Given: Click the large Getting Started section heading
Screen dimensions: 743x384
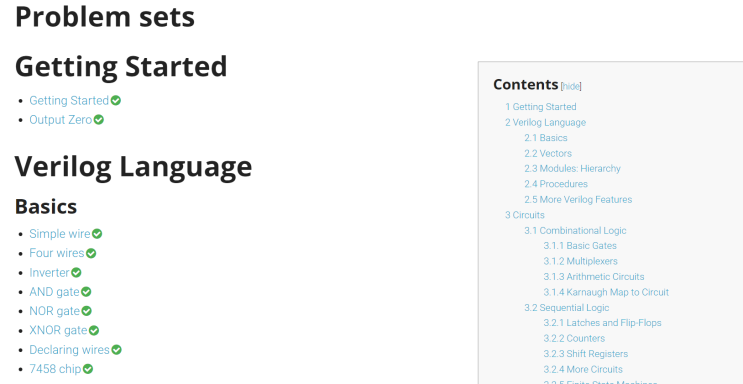Looking at the screenshot, I should tap(121, 67).
